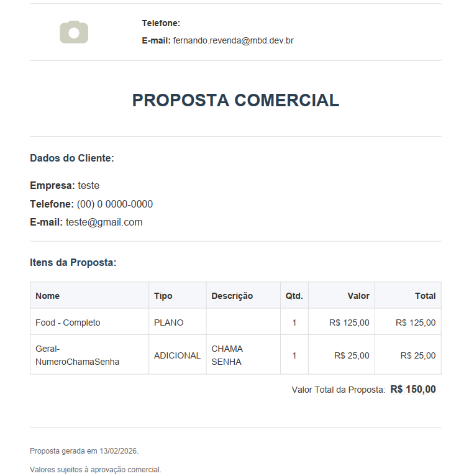This screenshot has width=469, height=476.
Task: Click the Nome column header
Action: coord(48,296)
